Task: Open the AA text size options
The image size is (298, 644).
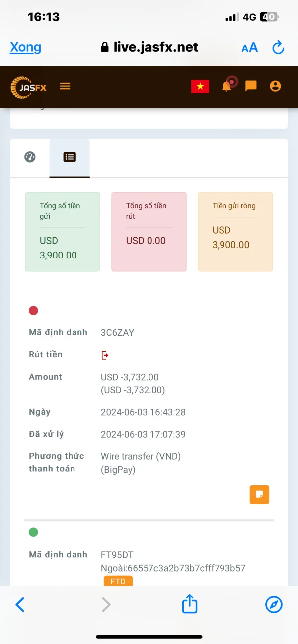Action: [x=249, y=48]
